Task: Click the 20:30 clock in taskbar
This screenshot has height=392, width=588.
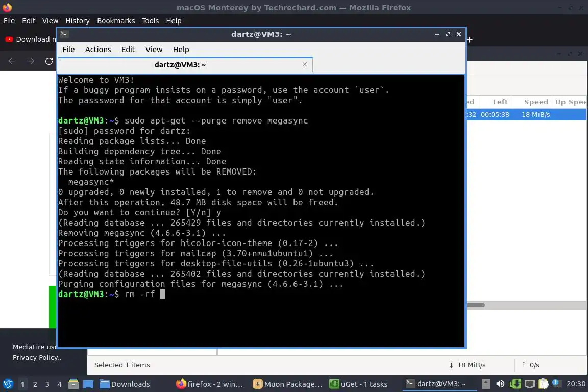Action: [x=576, y=384]
